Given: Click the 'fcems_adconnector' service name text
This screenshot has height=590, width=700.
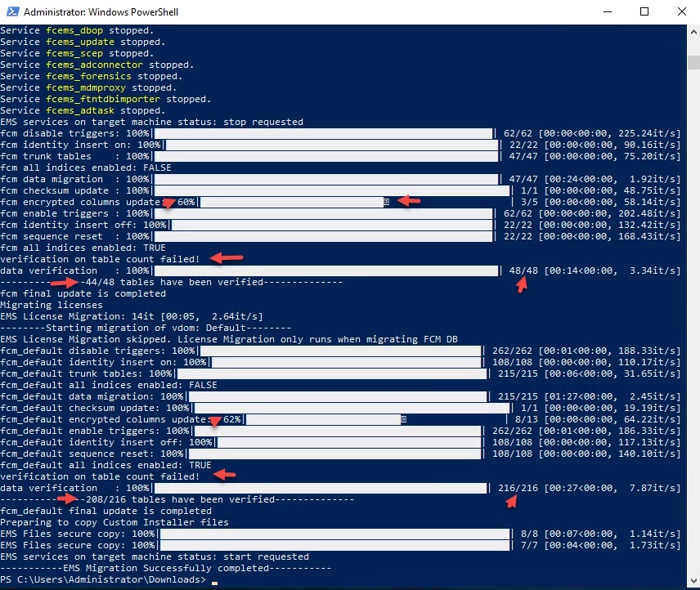Looking at the screenshot, I should 94,65.
